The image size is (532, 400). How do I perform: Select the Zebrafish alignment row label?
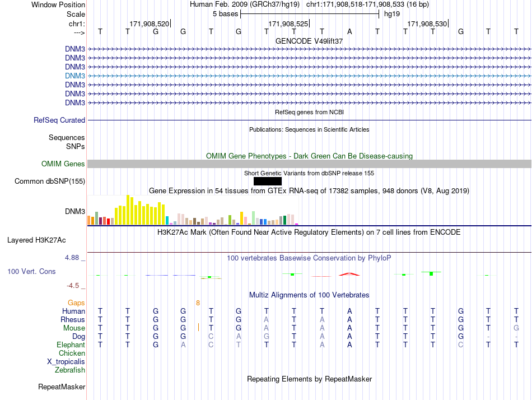[x=70, y=370]
